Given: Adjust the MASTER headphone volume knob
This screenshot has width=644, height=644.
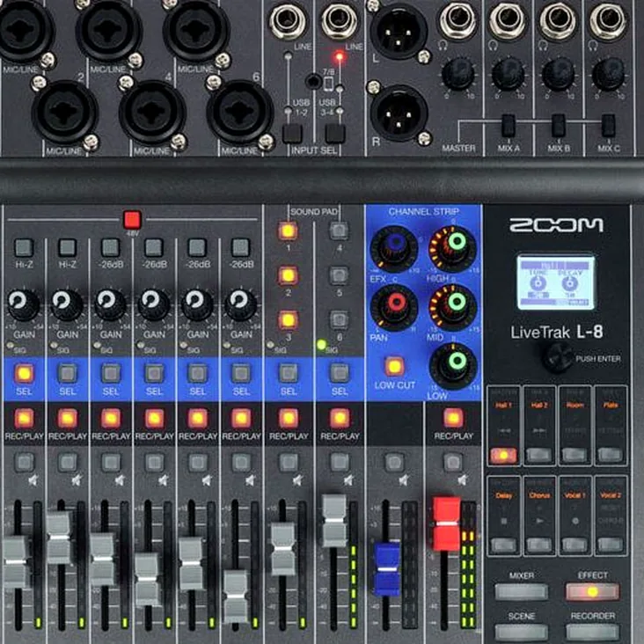Looking at the screenshot, I should [458, 74].
